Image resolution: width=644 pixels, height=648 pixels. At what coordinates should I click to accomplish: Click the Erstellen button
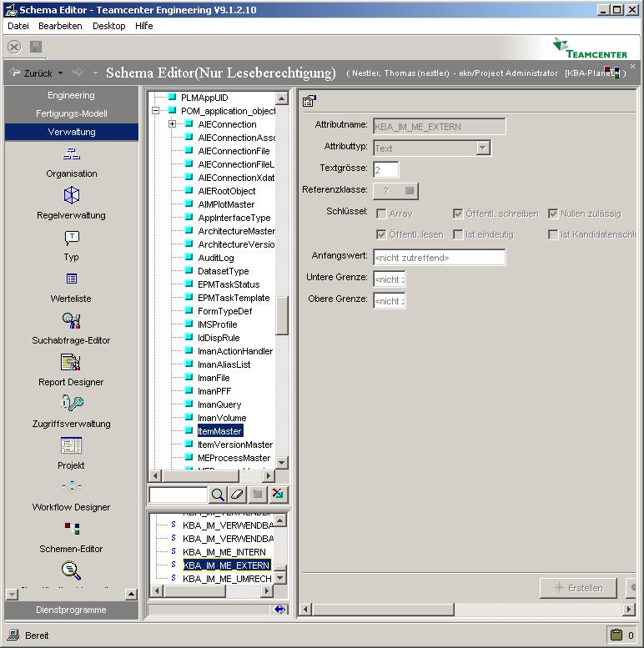point(578,588)
